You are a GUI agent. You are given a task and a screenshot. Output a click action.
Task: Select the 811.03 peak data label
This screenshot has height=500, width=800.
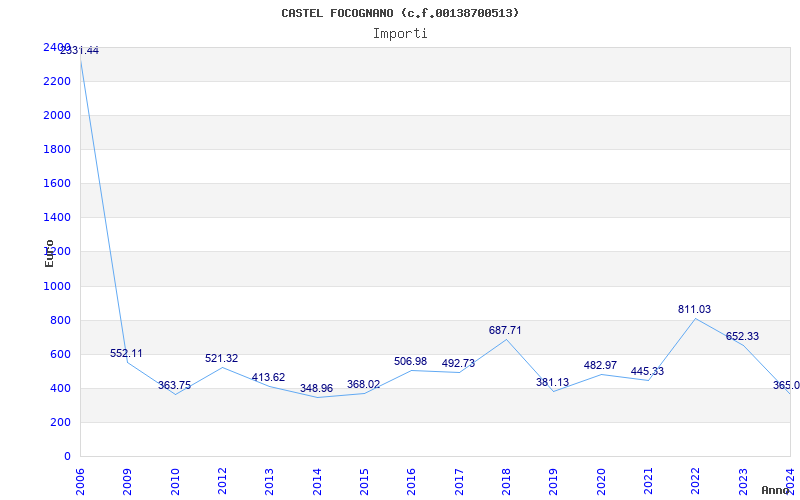[694, 309]
